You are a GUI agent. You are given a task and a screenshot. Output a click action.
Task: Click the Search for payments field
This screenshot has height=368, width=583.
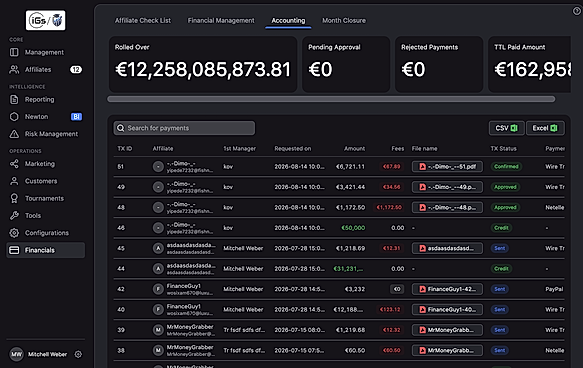184,128
